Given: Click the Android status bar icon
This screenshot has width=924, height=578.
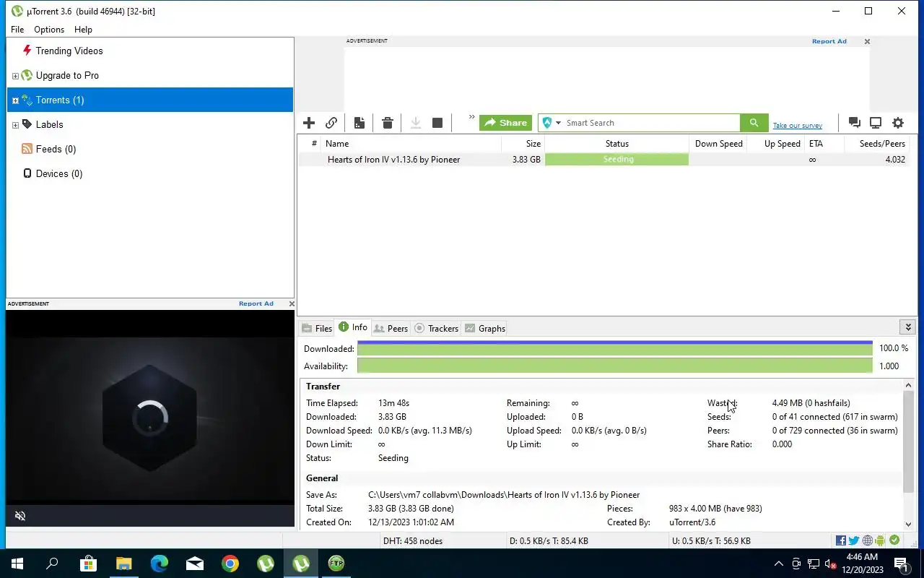Looking at the screenshot, I should [x=881, y=540].
